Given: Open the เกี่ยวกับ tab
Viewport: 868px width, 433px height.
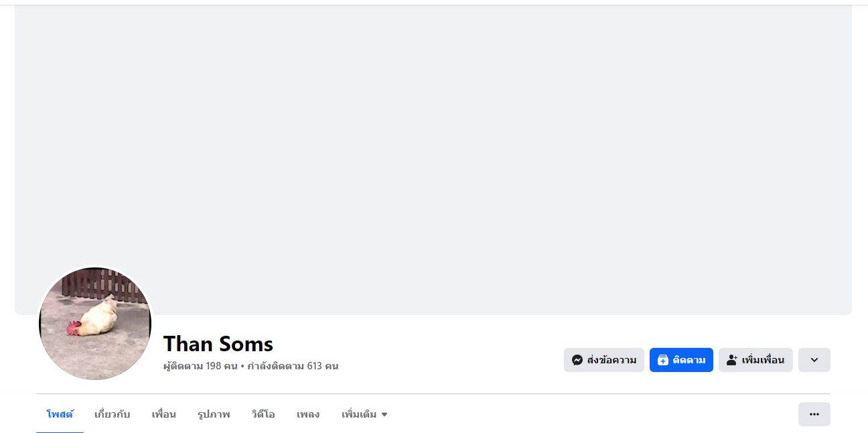Looking at the screenshot, I should click(x=113, y=414).
